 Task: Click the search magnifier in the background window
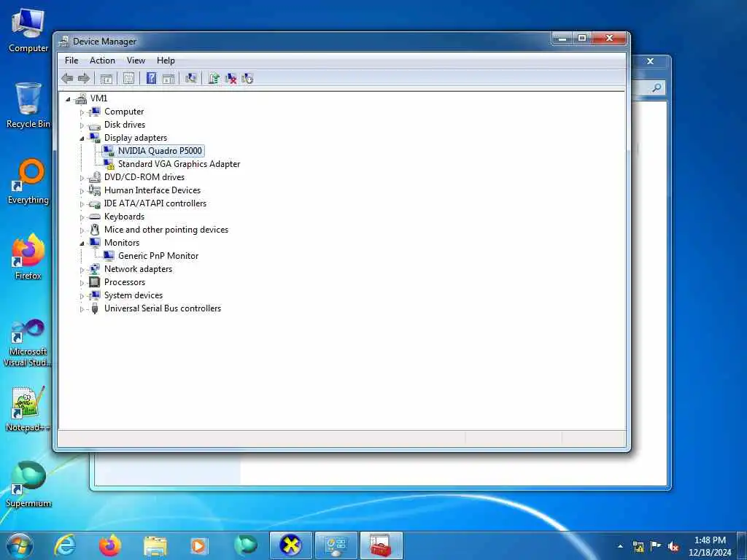[x=657, y=87]
